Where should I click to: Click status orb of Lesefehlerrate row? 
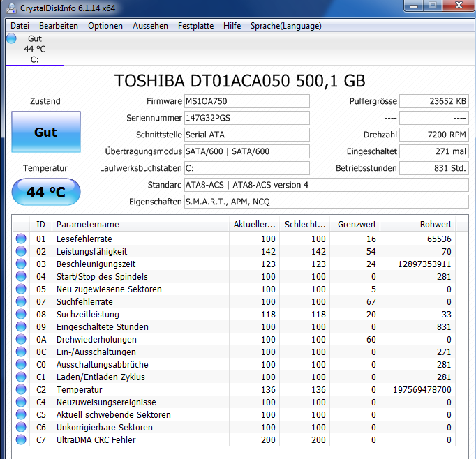click(21, 239)
